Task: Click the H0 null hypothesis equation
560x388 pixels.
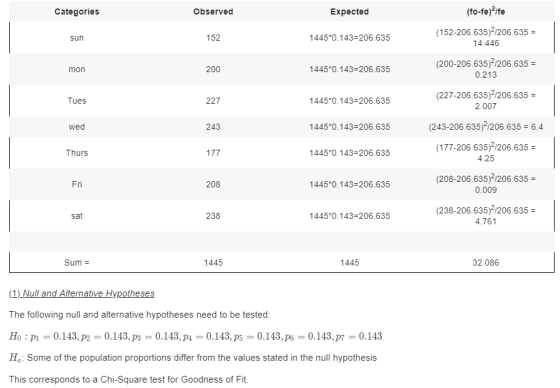Action: click(196, 337)
